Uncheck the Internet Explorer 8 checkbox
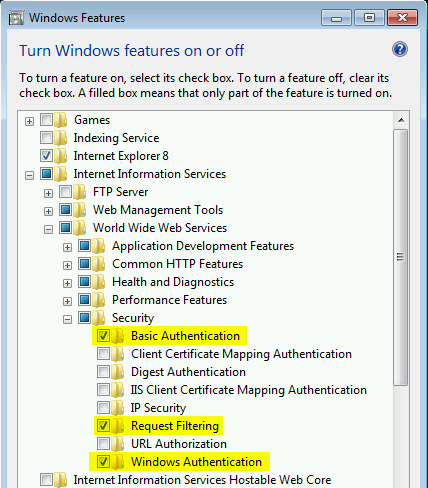 [x=46, y=155]
